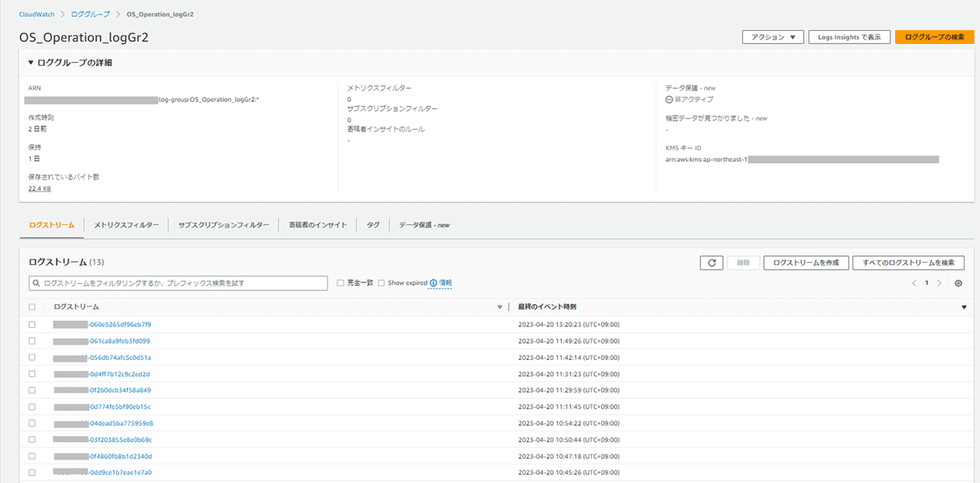Screen dimensions: 980x483
Task: Check the stream ending 060e5265df96eb7f9
Action: 32,324
